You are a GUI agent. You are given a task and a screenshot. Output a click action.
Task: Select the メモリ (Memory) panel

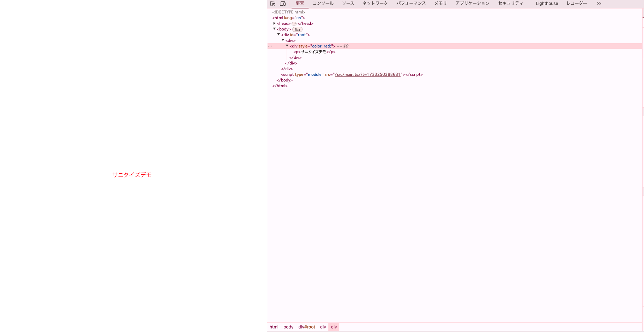point(441,4)
